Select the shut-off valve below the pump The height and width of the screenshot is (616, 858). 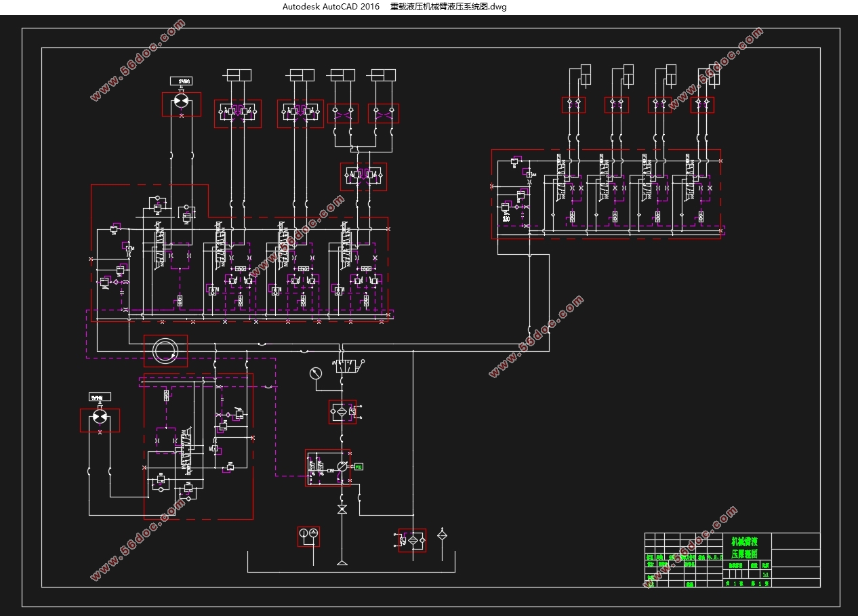click(x=342, y=508)
